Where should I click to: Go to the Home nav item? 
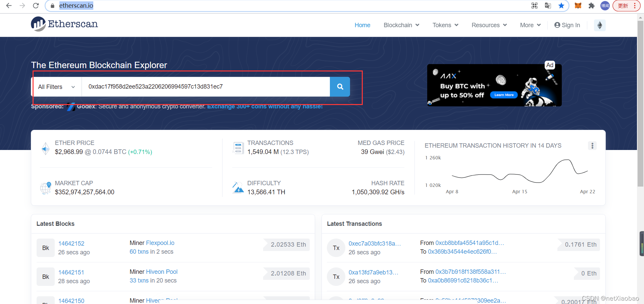tap(362, 25)
